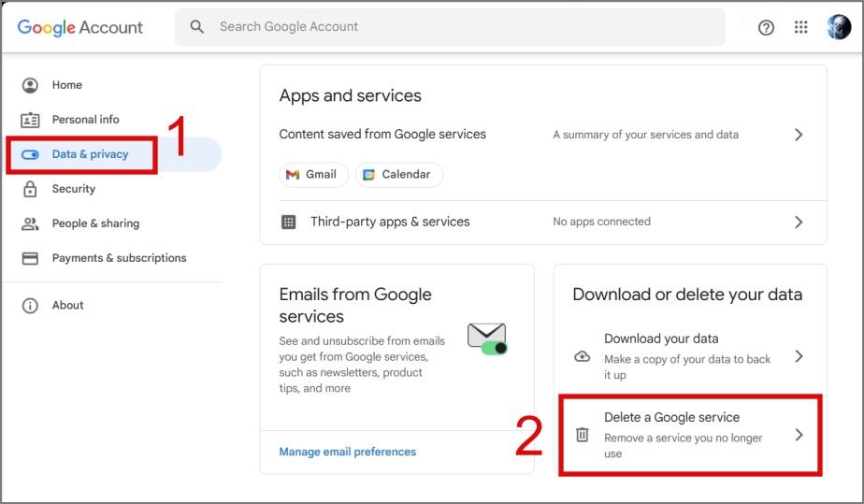Click 'A summary of your services and data'
This screenshot has height=504, width=864.
pos(645,135)
